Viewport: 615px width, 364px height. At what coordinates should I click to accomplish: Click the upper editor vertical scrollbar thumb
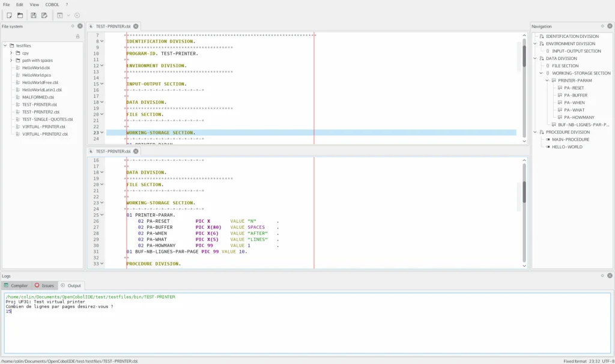point(524,56)
